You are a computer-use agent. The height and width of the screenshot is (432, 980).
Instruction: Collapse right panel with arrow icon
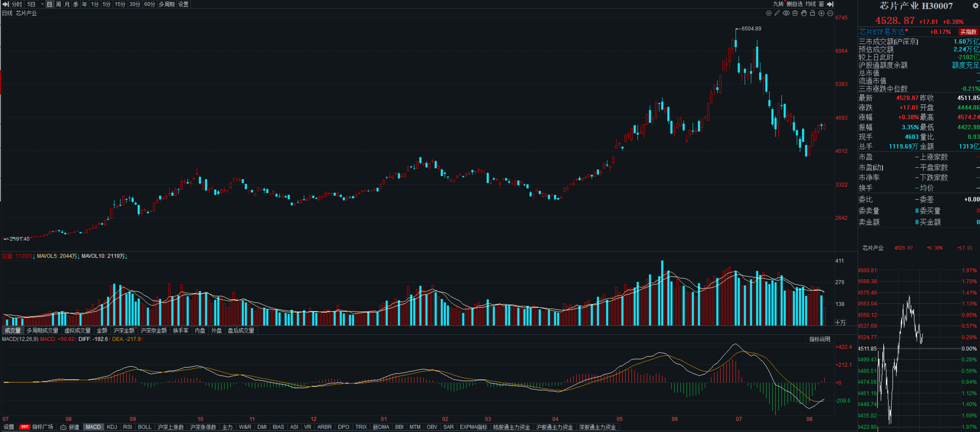(x=830, y=4)
